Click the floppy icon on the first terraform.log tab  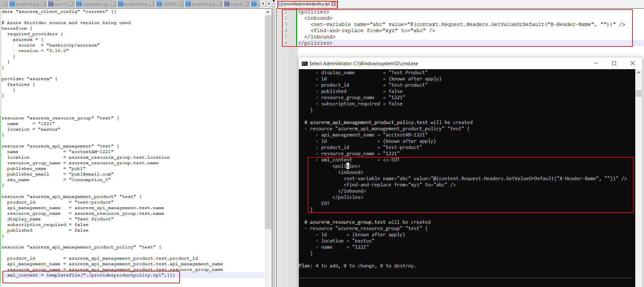point(12,4)
